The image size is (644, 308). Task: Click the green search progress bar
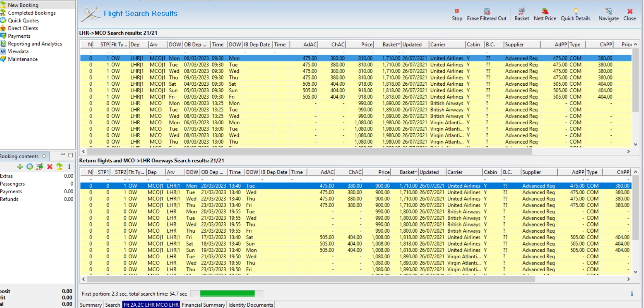(x=227, y=294)
